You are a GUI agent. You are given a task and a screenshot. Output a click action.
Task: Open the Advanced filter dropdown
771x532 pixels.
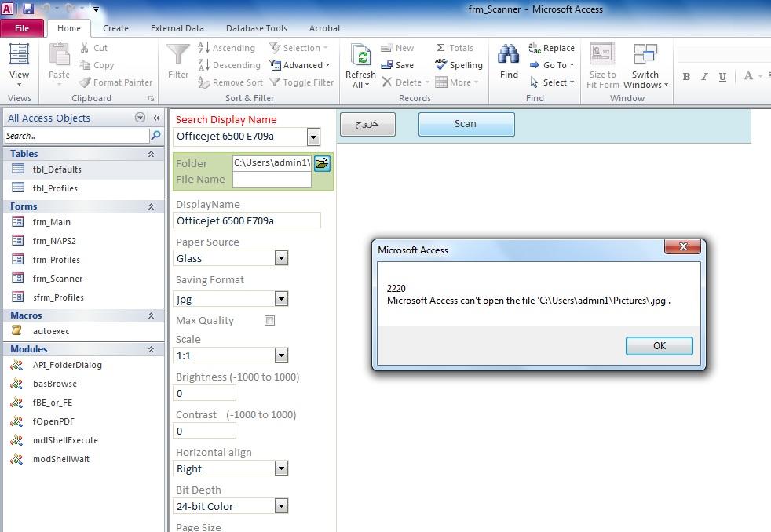(299, 65)
